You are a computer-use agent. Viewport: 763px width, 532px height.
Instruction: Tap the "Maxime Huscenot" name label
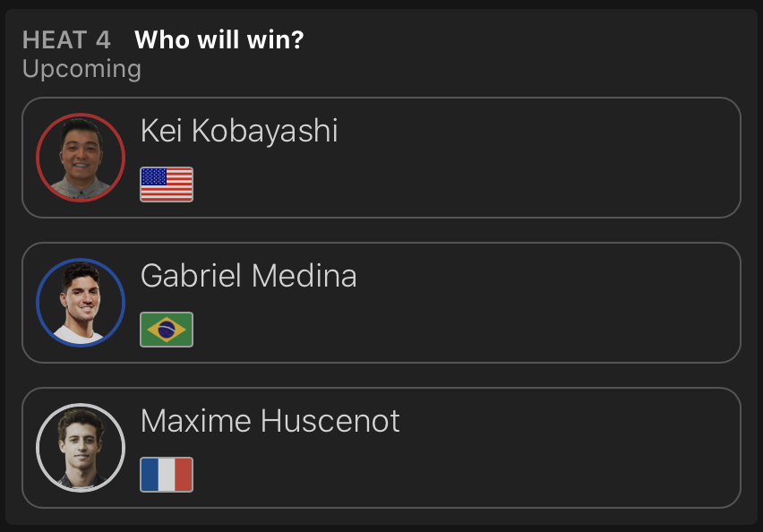click(270, 421)
